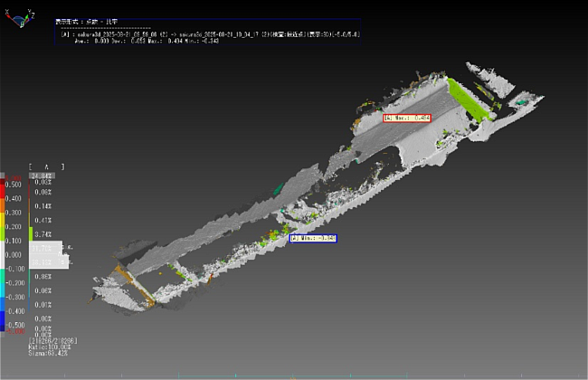Select the blue Min. -0.343 annotation label
This screenshot has width=588, height=380.
[314, 238]
